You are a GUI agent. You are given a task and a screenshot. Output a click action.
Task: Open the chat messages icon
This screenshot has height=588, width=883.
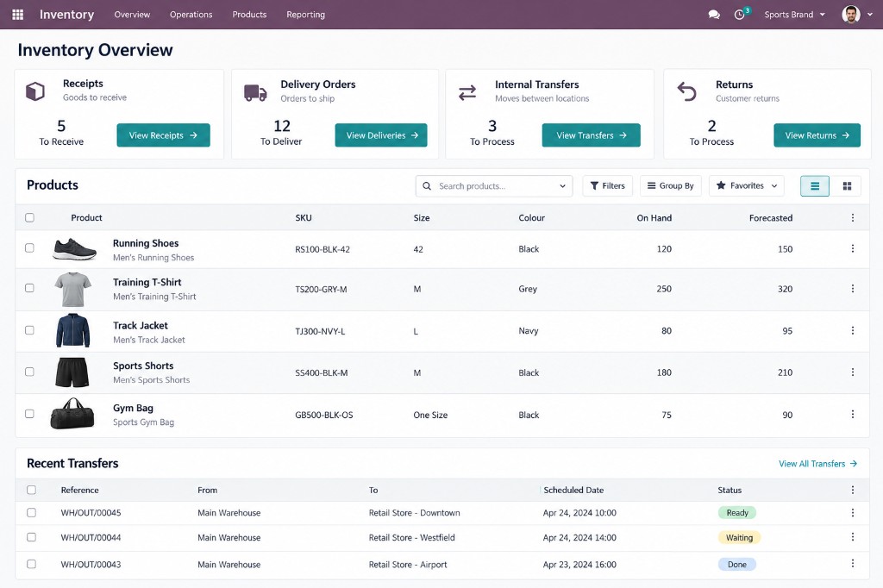tap(714, 15)
